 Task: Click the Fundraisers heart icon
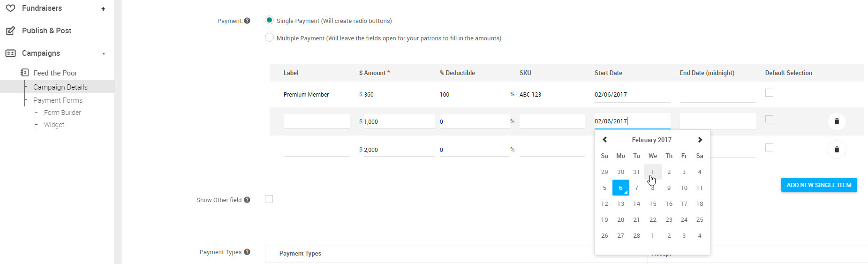[x=10, y=8]
